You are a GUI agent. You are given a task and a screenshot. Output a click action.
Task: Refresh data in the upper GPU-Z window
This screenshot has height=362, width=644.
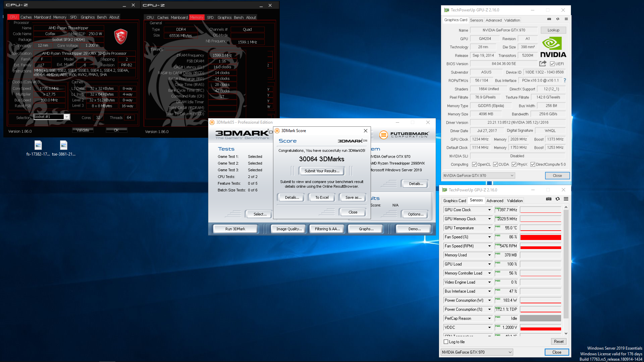tap(558, 19)
